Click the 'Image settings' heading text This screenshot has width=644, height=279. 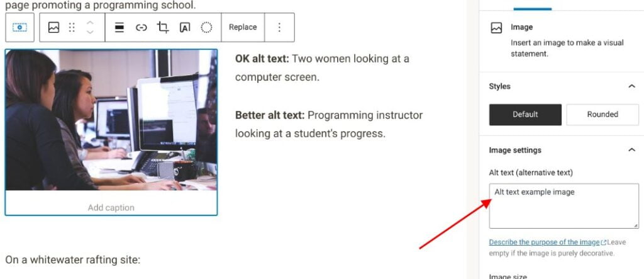click(515, 150)
